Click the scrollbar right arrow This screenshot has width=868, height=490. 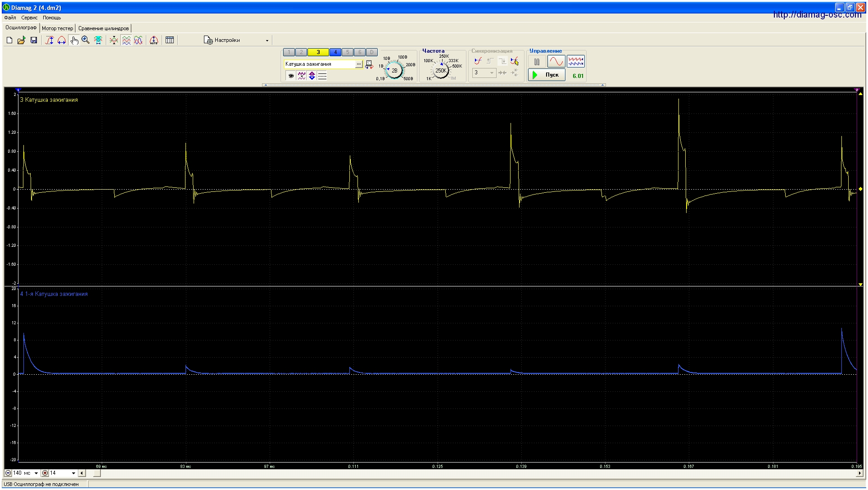point(861,473)
